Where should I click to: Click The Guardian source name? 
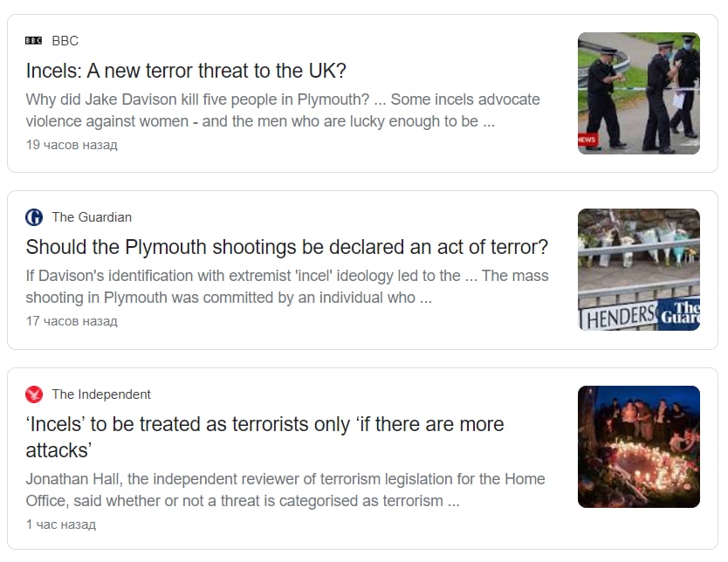pyautogui.click(x=92, y=217)
